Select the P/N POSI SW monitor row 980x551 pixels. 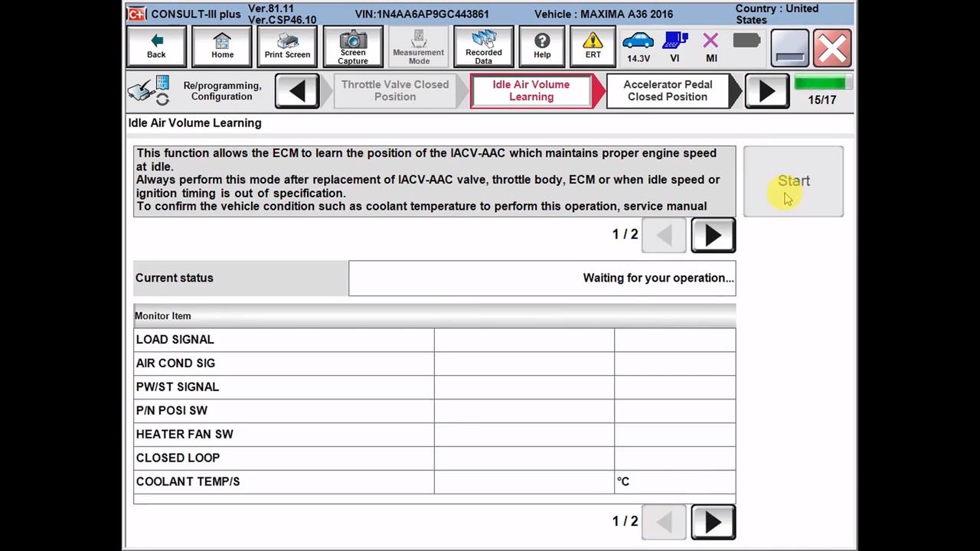[435, 411]
